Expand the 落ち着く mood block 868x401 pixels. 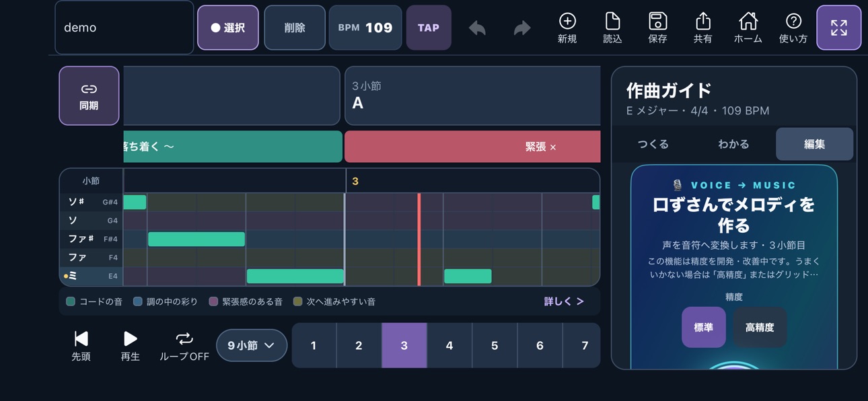(233, 147)
